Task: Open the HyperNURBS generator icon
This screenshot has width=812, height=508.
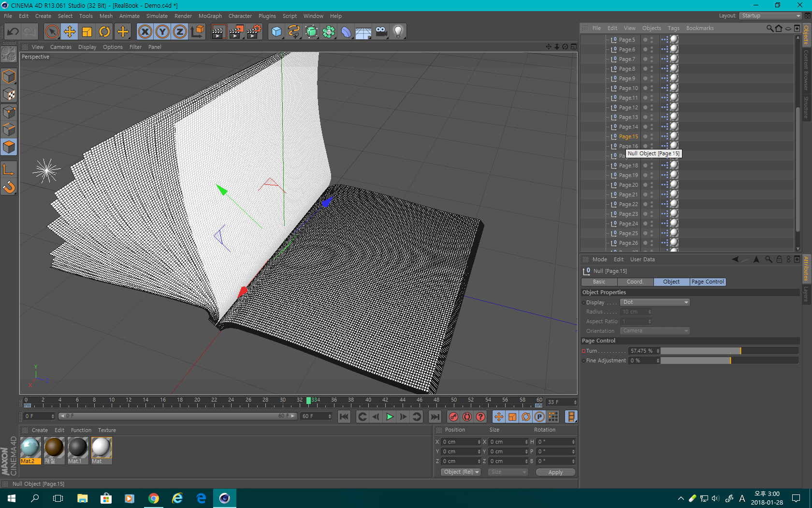Action: [311, 32]
